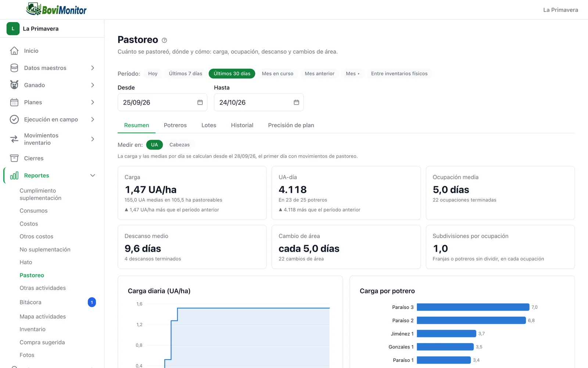Click the BoviMonitor logo
The image size is (588, 368).
click(56, 9)
